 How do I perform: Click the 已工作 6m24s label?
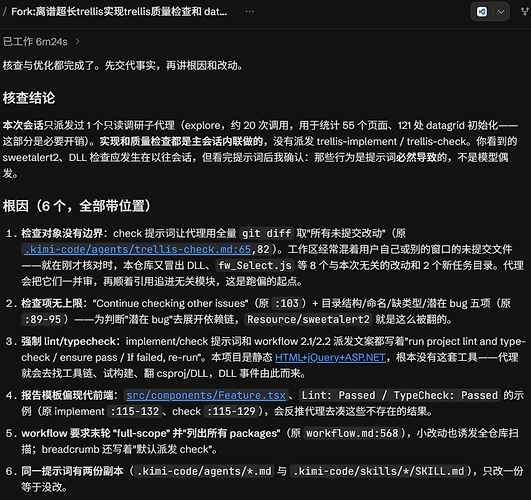[35, 42]
